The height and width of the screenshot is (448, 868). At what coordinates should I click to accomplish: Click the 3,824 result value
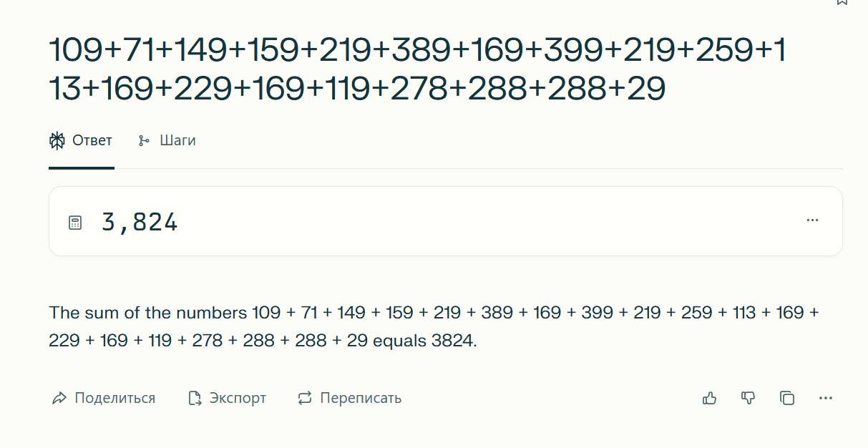click(x=140, y=223)
